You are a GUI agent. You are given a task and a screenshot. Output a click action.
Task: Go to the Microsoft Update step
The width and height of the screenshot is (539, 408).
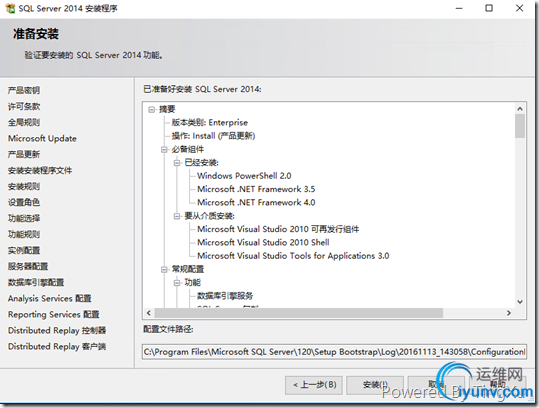point(42,139)
